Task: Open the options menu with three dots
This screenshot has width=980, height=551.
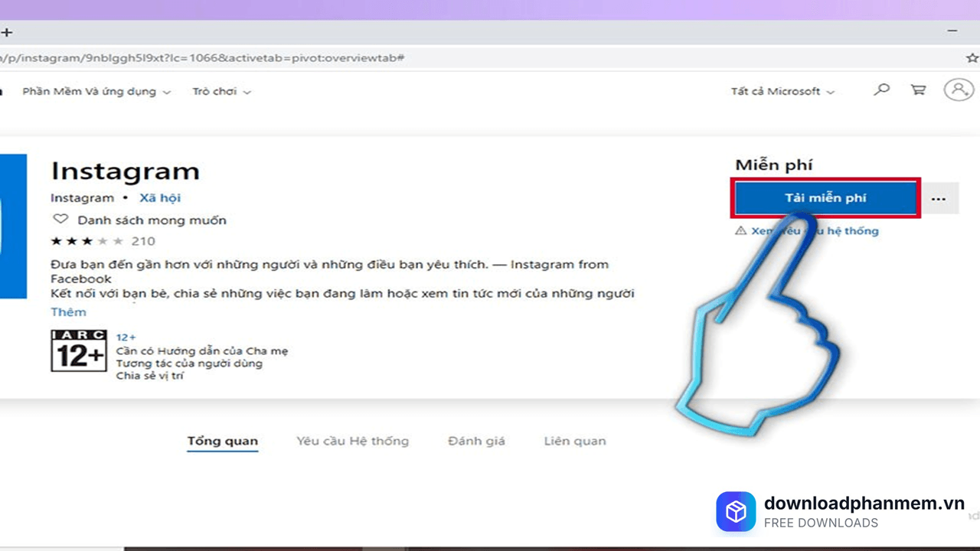Action: [938, 198]
